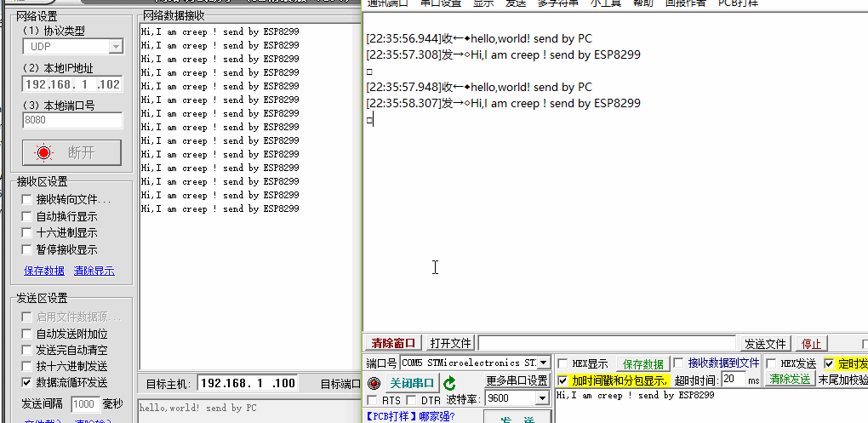Image resolution: width=868 pixels, height=423 pixels.
Task: Click the large 发送 button in serial tool
Action: coord(517,417)
